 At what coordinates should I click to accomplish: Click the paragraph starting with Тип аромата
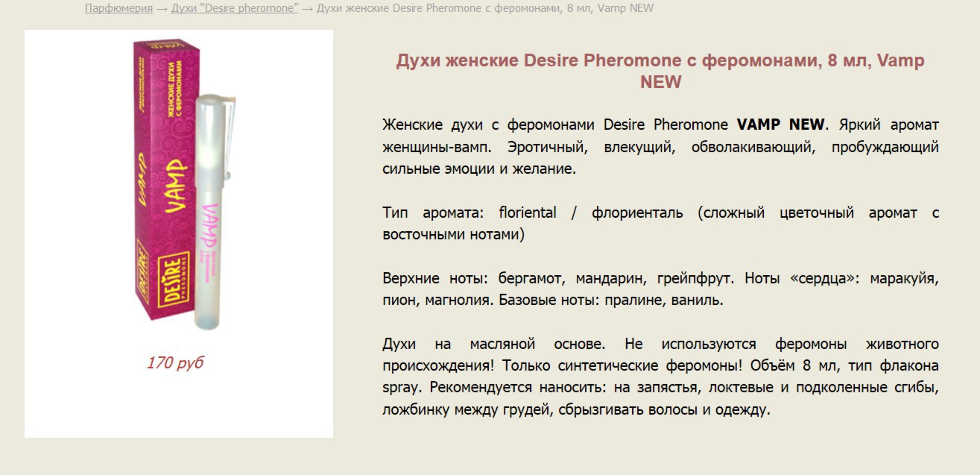point(660,224)
